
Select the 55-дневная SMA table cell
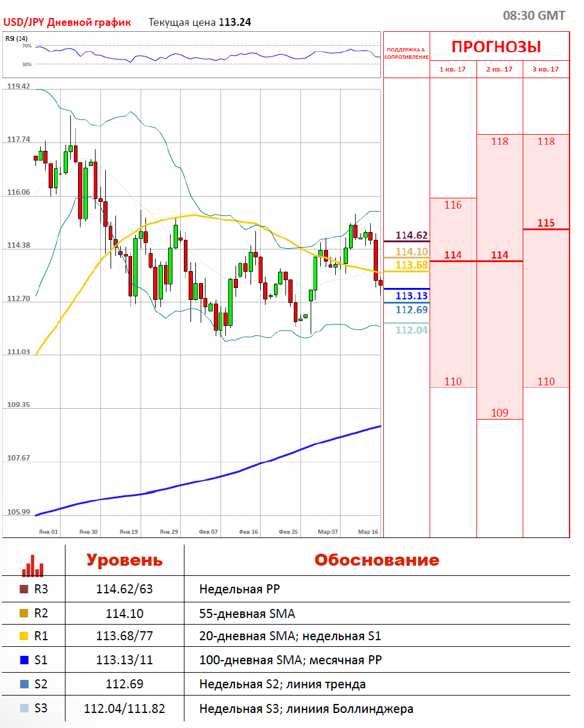247,613
